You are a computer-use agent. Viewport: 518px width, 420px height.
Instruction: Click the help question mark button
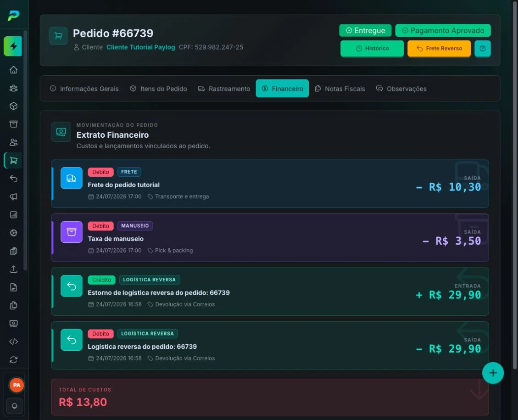click(482, 49)
